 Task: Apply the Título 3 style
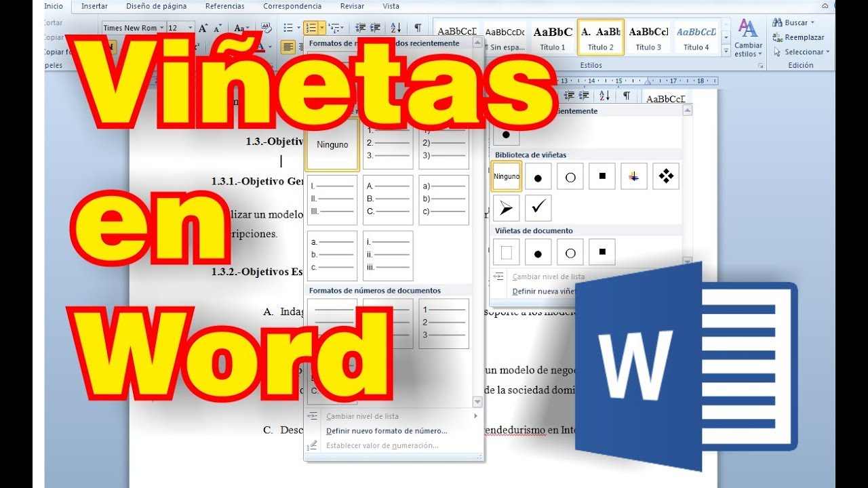coord(648,37)
